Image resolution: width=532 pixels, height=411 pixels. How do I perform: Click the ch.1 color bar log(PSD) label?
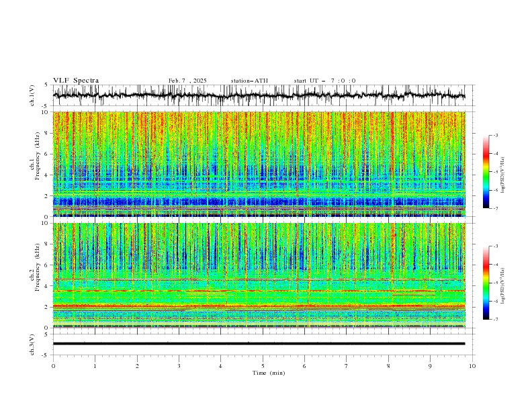tap(502, 175)
